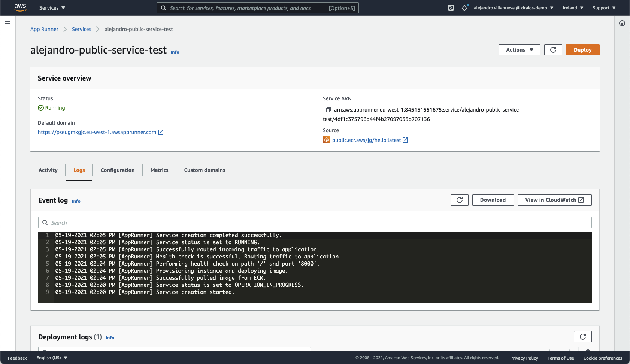
Task: Click the AWS home logo
Action: 21,7
